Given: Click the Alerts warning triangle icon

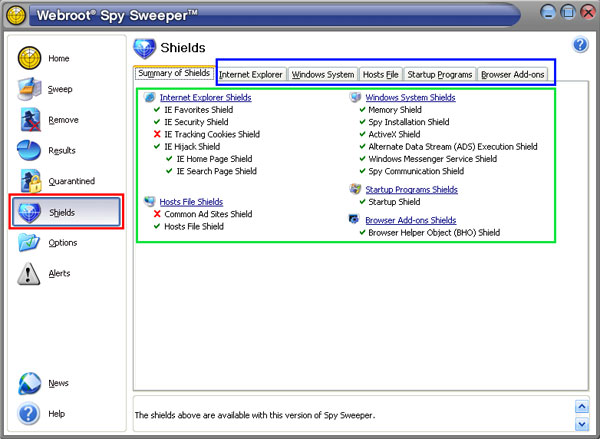Looking at the screenshot, I should 28,273.
